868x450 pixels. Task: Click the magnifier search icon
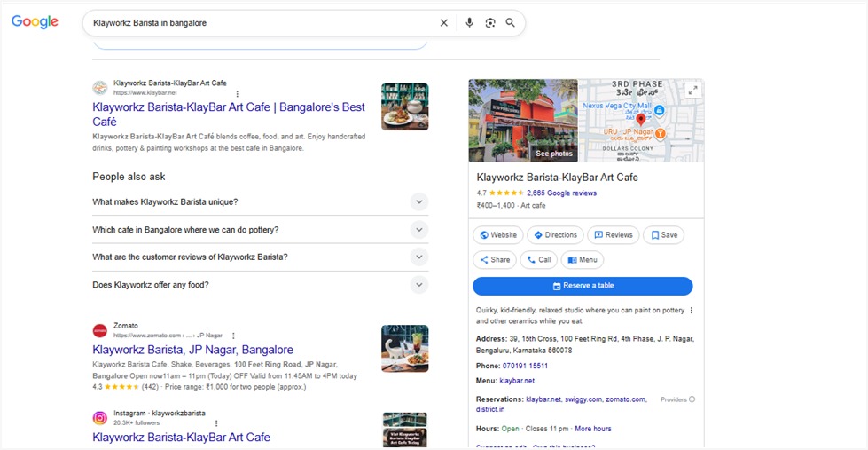point(511,23)
